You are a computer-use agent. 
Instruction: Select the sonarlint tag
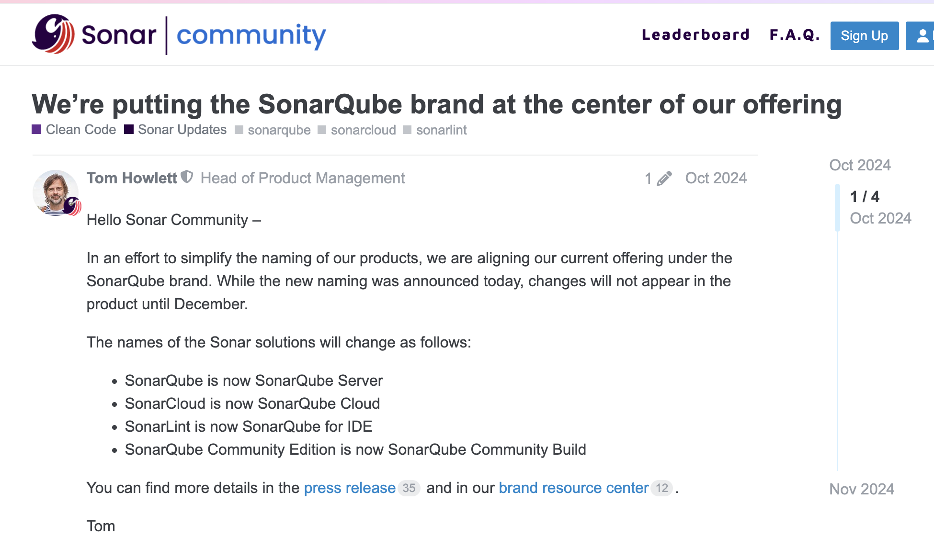coord(441,130)
